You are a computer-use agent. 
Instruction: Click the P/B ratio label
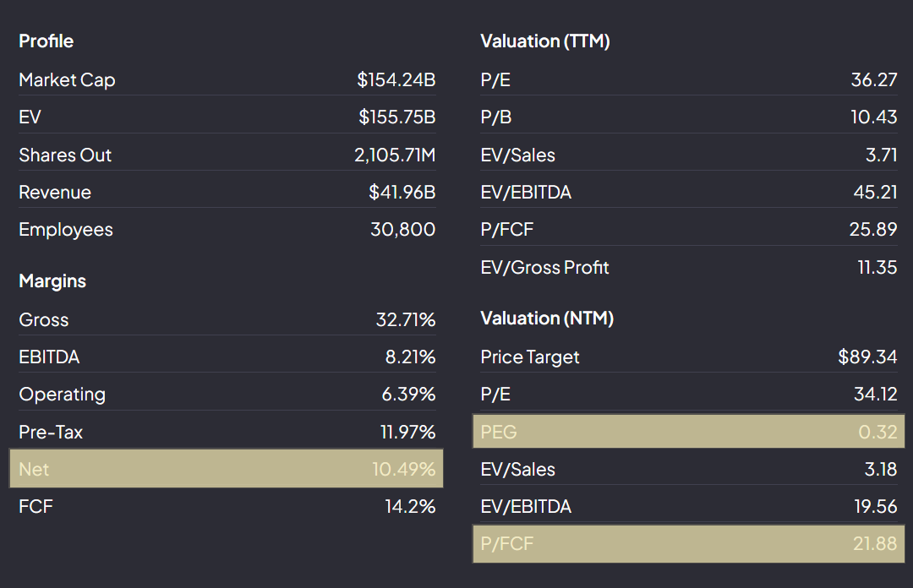click(495, 117)
